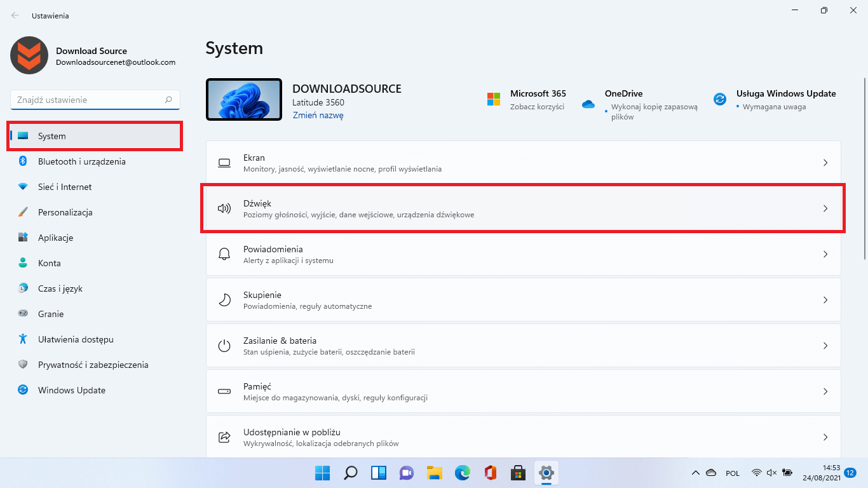Open the Powiadomienia settings row
The width and height of the screenshot is (868, 488).
524,254
